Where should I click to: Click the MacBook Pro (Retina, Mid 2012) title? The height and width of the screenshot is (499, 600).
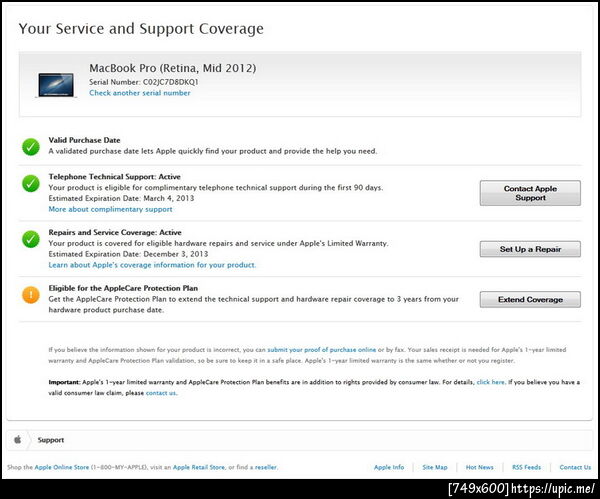(x=173, y=68)
